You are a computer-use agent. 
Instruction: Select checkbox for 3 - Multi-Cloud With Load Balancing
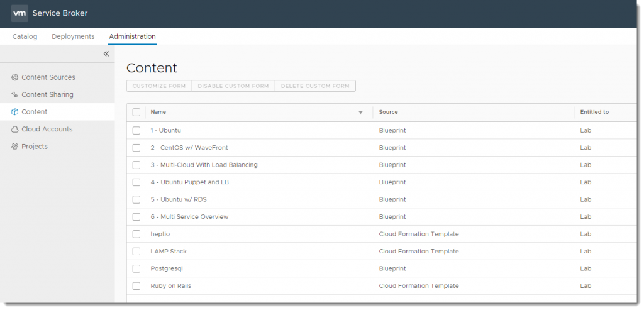(136, 165)
